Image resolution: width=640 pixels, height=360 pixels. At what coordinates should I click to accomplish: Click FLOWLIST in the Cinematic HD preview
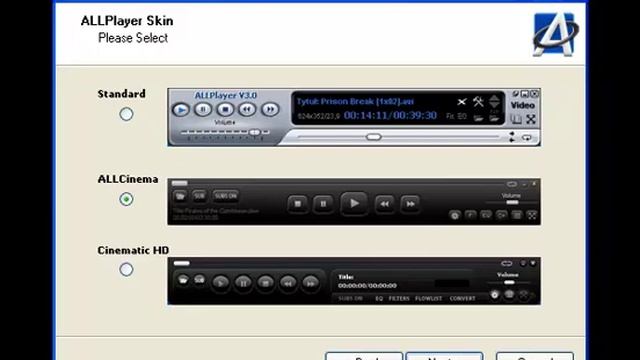[429, 299]
